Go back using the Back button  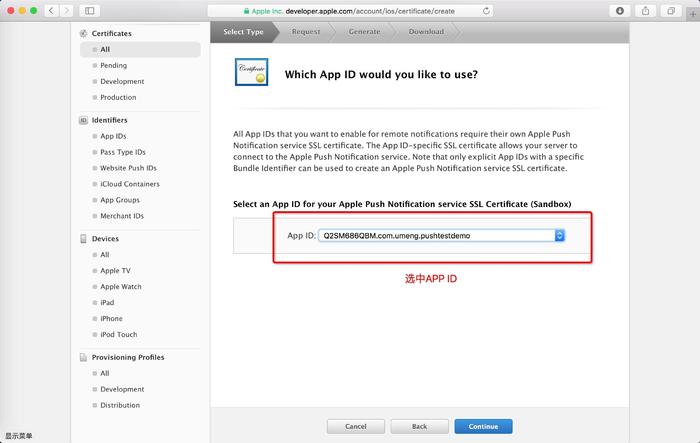pyautogui.click(x=419, y=426)
